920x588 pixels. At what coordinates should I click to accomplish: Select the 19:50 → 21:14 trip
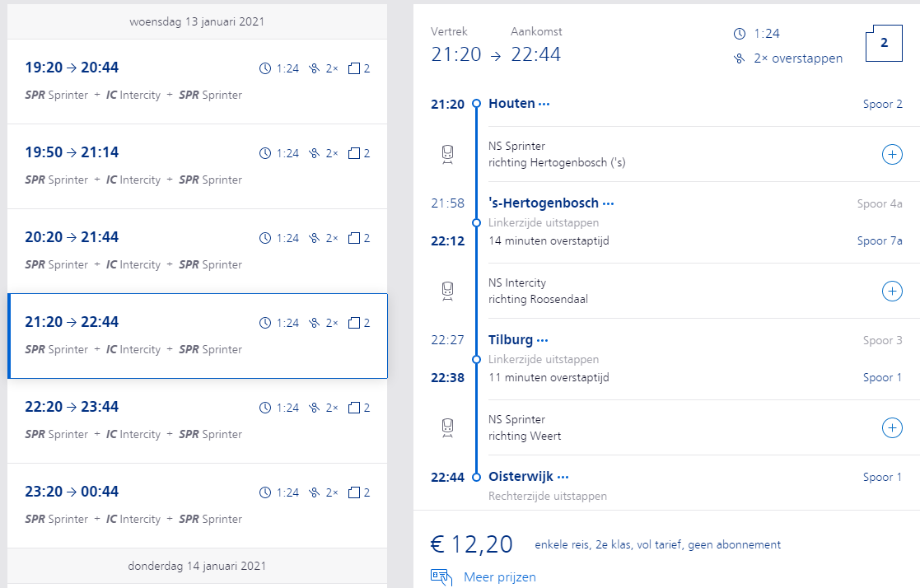[x=197, y=166]
